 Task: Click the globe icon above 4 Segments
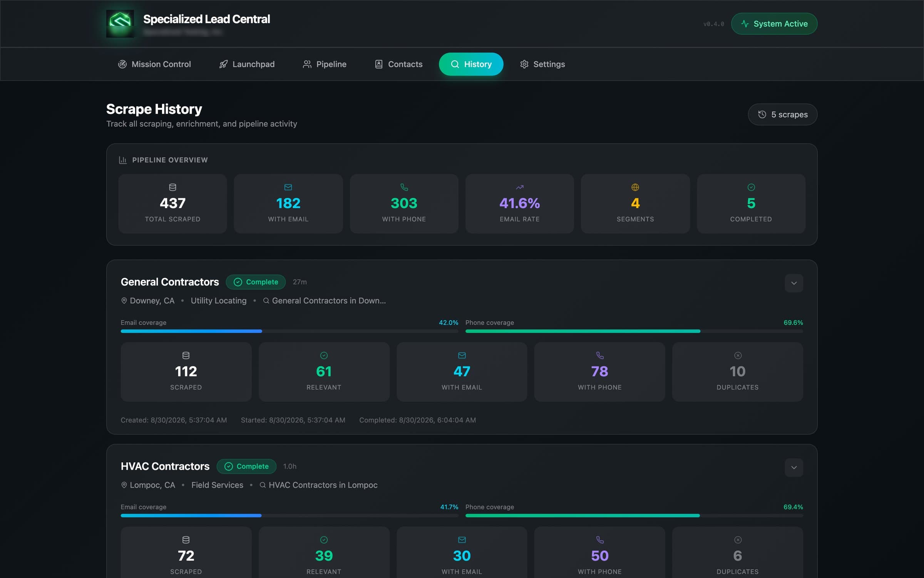point(635,187)
